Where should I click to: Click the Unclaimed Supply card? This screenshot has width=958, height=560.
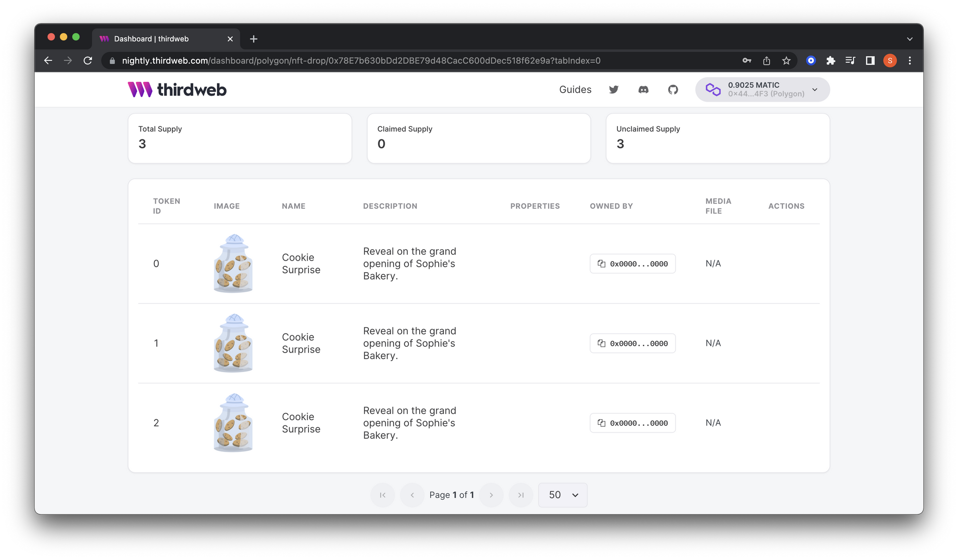(718, 138)
